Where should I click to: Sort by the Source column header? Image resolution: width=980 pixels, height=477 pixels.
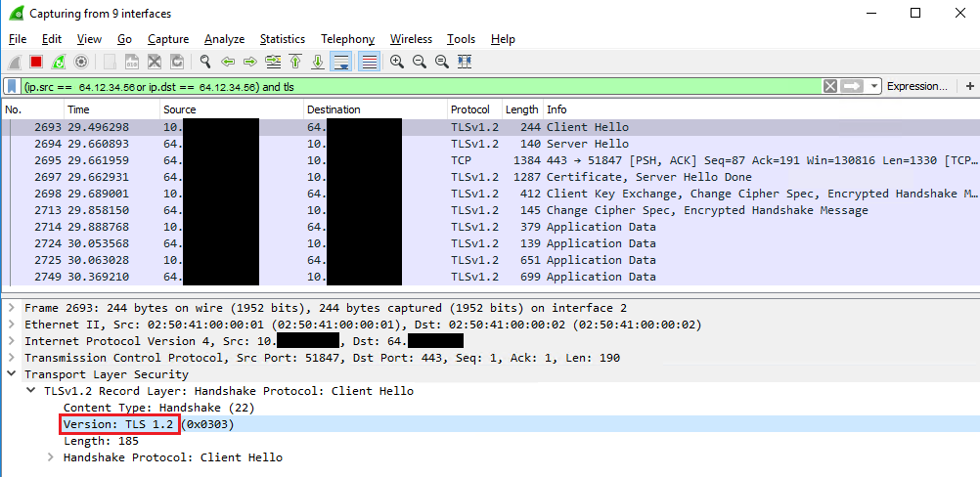pos(232,109)
